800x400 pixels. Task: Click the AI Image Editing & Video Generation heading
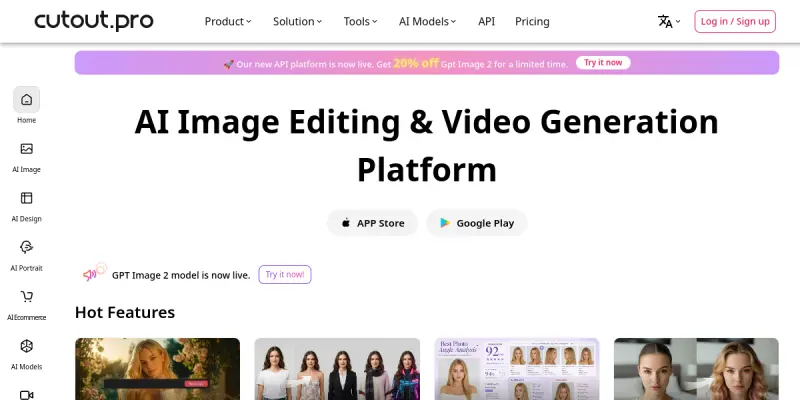[x=427, y=146]
